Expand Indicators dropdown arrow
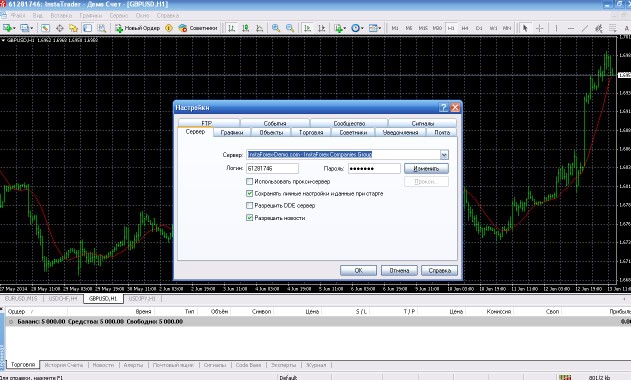 tap(344, 28)
